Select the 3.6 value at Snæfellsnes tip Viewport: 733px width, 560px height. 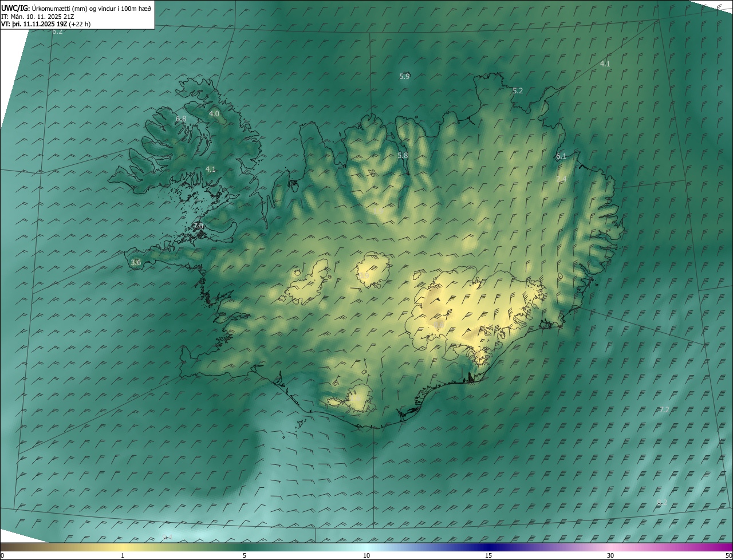tap(136, 262)
